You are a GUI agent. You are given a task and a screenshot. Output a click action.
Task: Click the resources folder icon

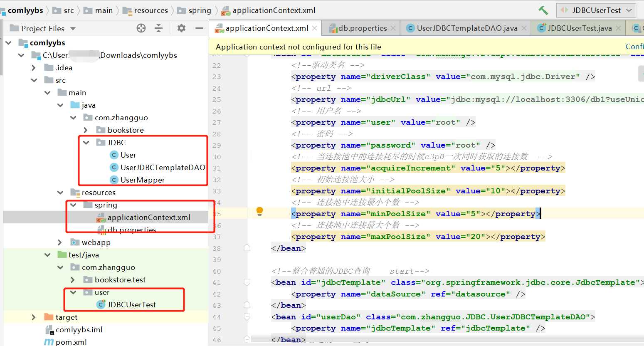point(75,193)
